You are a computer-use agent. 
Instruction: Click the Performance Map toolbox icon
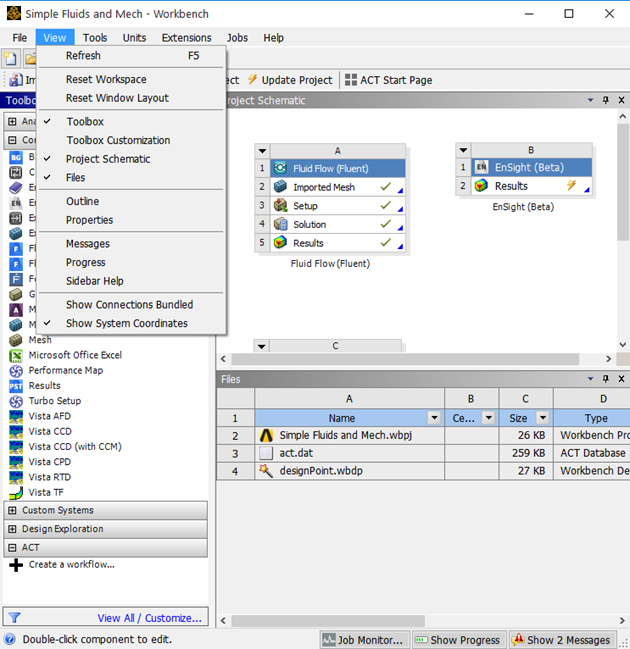16,370
